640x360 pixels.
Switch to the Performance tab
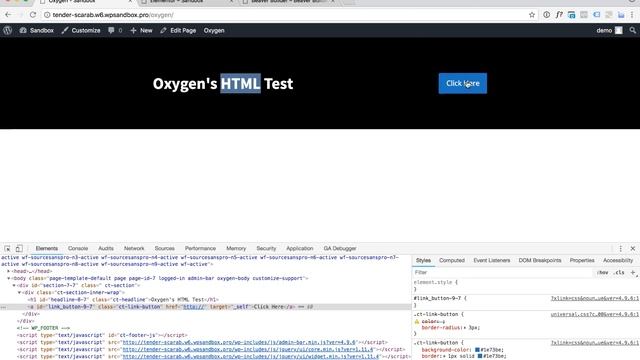(x=200, y=248)
